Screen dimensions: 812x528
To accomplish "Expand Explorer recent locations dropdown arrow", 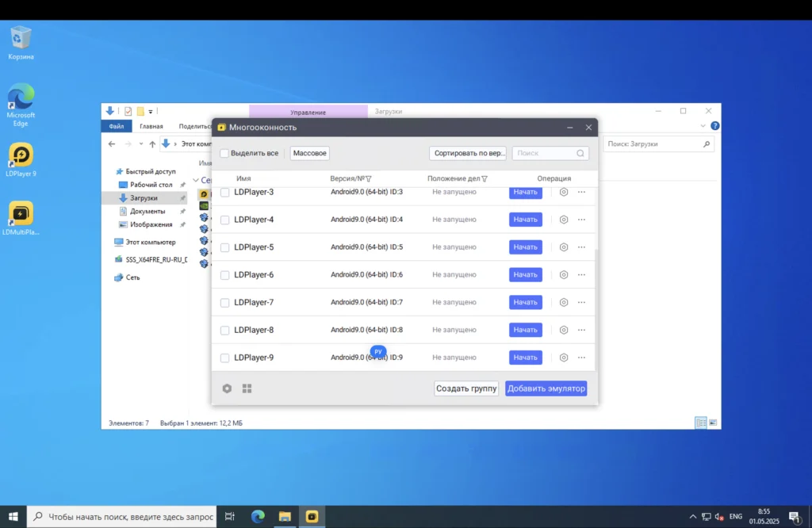I will 141,144.
